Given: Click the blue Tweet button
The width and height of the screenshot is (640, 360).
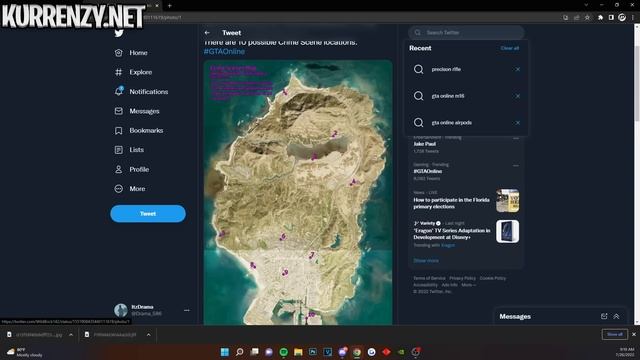Looking at the screenshot, I should 148,213.
